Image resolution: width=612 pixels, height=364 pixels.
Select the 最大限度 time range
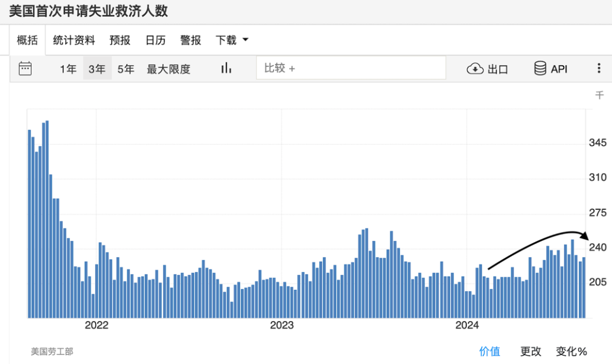[x=169, y=69]
